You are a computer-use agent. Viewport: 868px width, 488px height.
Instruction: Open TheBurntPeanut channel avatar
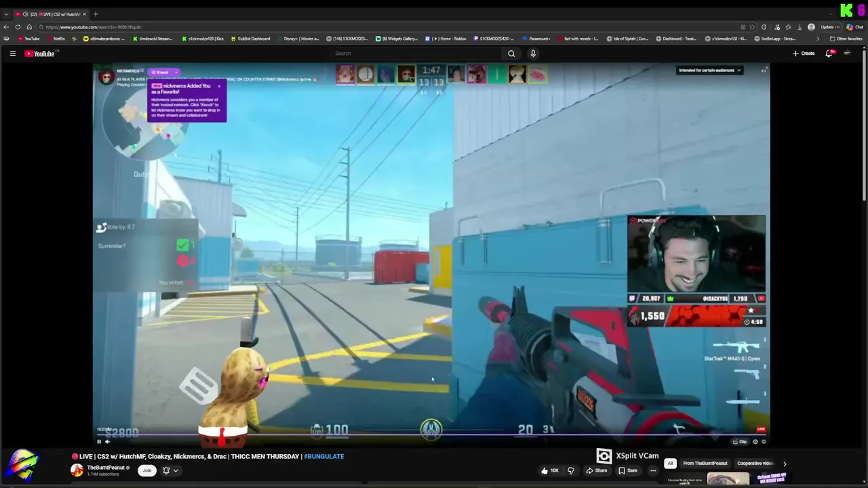tap(77, 470)
